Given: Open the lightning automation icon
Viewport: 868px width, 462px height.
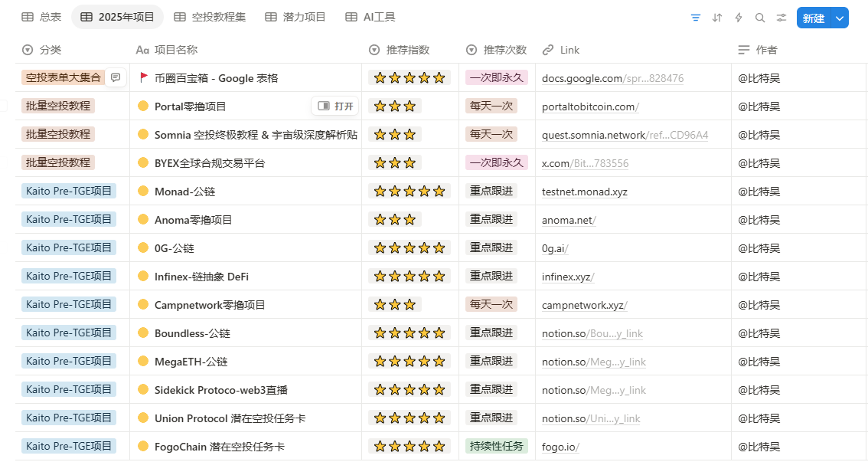Looking at the screenshot, I should [x=739, y=18].
